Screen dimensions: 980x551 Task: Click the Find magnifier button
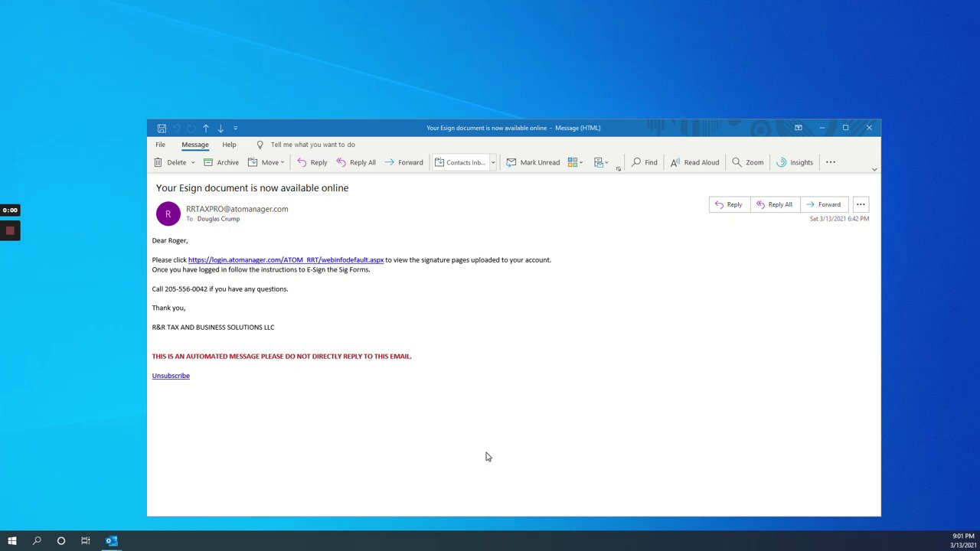(x=644, y=162)
